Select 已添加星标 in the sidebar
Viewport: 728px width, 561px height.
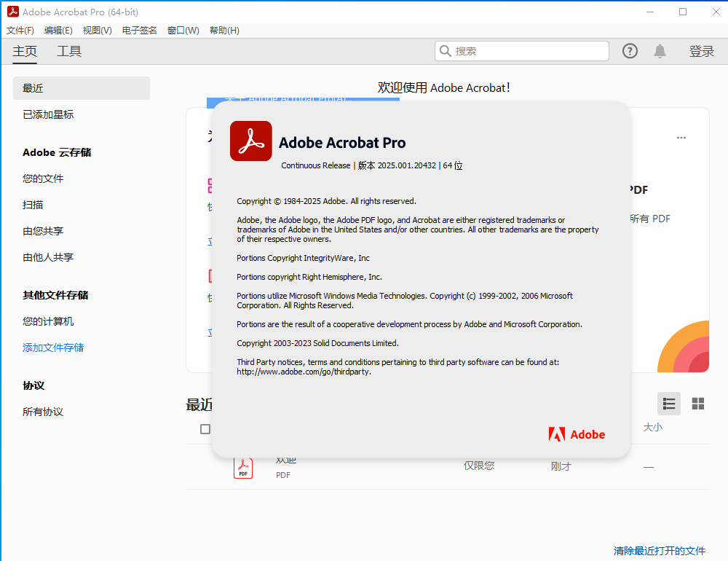(x=48, y=114)
